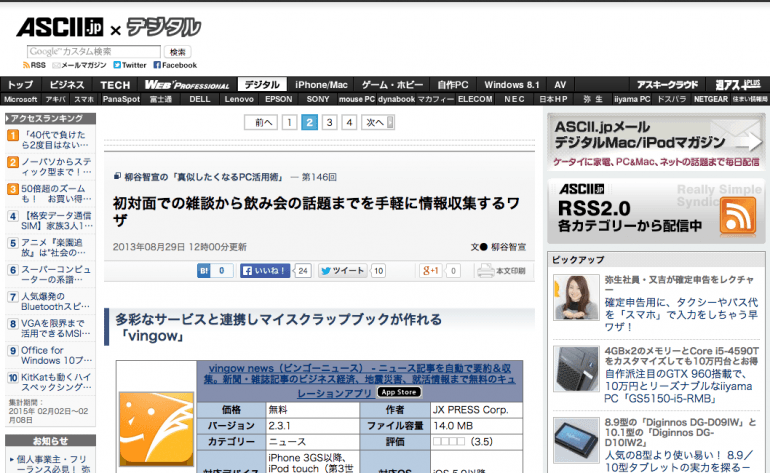This screenshot has height=473, width=770.
Task: Open the ビジネス nav tab
Action: click(67, 84)
